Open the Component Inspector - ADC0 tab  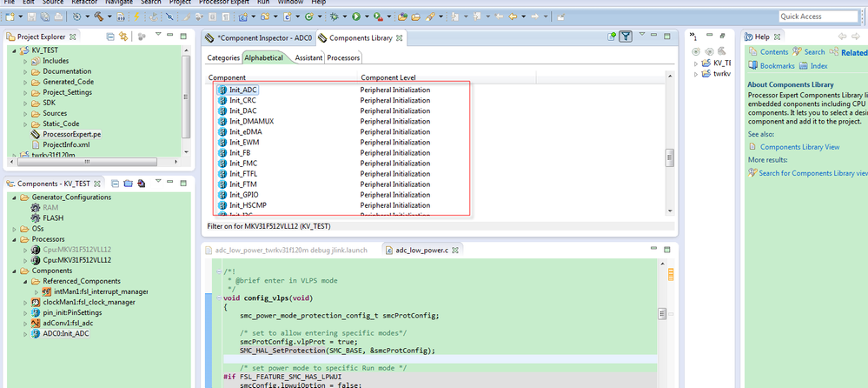point(259,37)
